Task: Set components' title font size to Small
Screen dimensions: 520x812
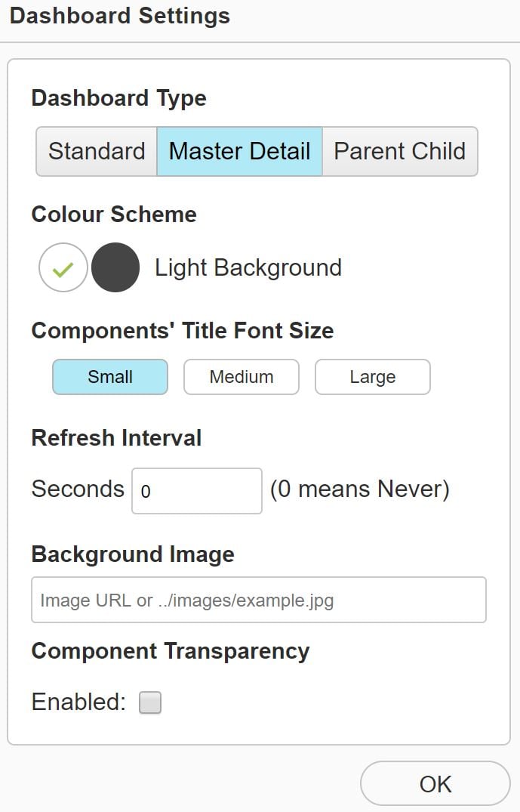Action: [109, 376]
